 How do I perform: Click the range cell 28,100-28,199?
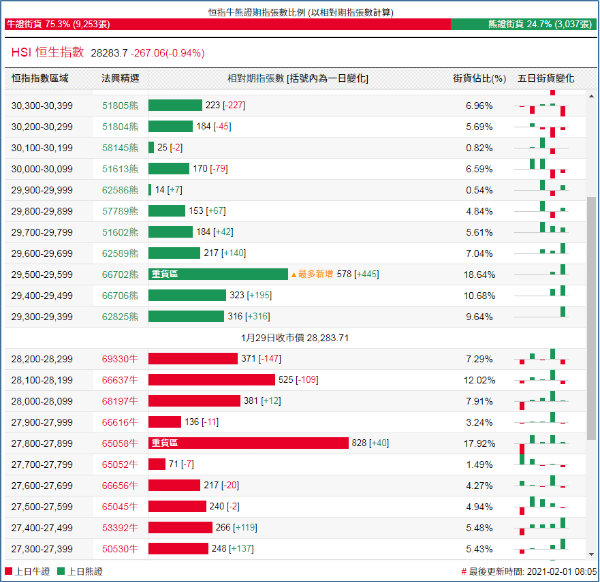tap(42, 380)
